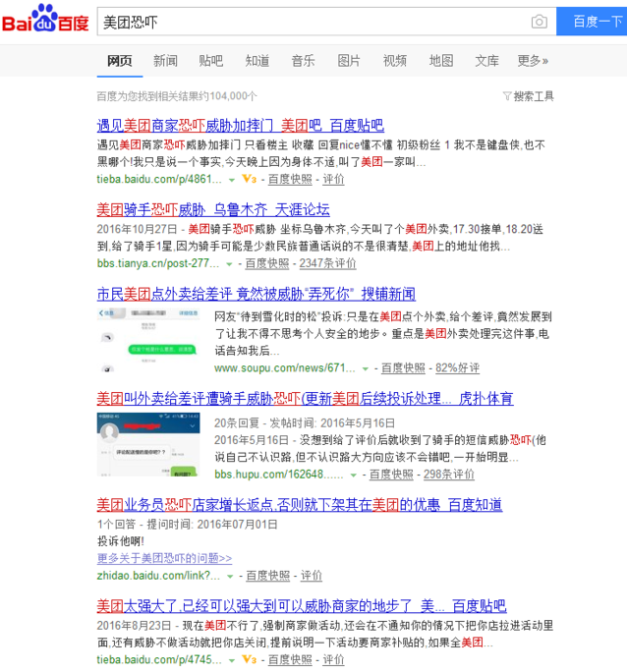Viewport: 627px width, 672px height.
Task: Switch to the 文库 tab
Action: click(x=486, y=61)
